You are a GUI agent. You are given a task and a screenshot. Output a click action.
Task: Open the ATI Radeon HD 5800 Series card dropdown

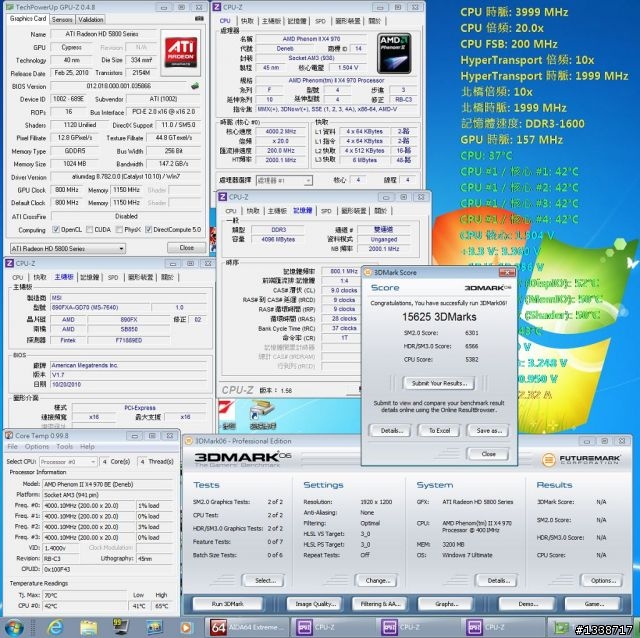click(x=68, y=248)
